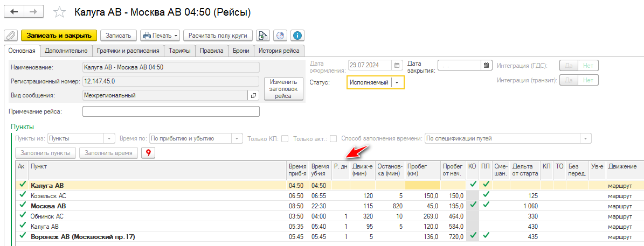Click the paperclip attachments icon
This screenshot has height=246, width=644.
coord(11,36)
